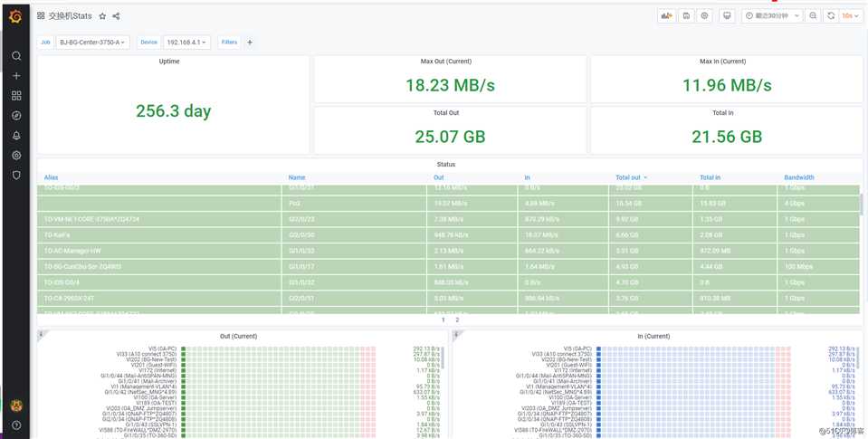
Task: Open the Out (Current) panel title menu
Action: coord(239,336)
